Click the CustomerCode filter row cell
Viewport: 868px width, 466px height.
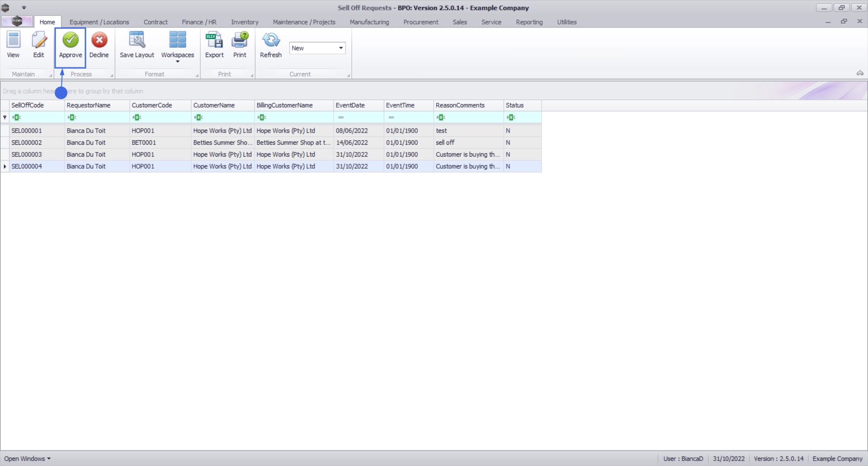click(x=160, y=118)
